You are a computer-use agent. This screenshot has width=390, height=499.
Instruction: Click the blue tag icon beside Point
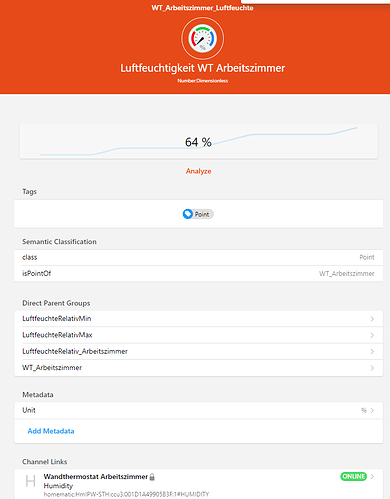pos(188,214)
